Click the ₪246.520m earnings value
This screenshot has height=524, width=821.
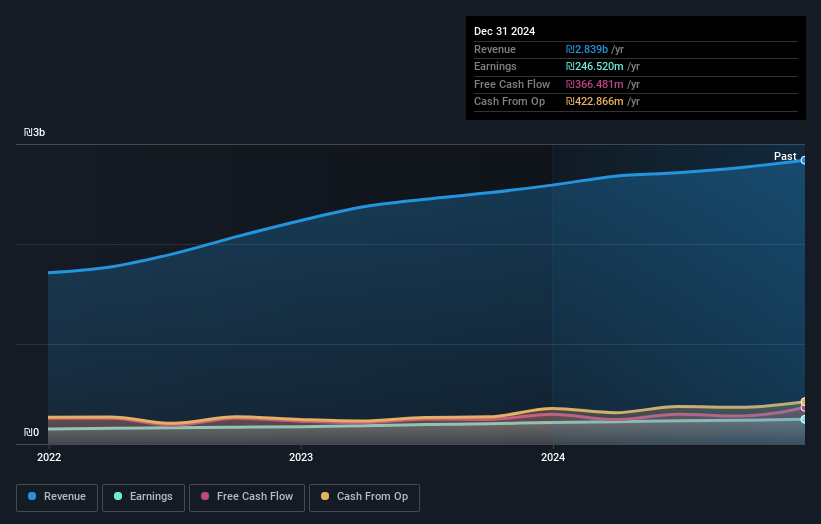594,66
